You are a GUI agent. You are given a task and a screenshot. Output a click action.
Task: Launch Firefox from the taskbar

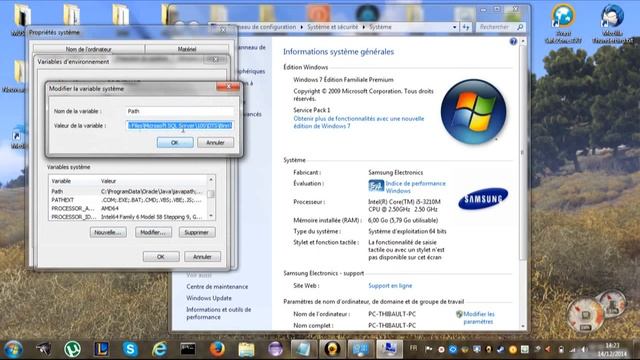click(x=217, y=349)
